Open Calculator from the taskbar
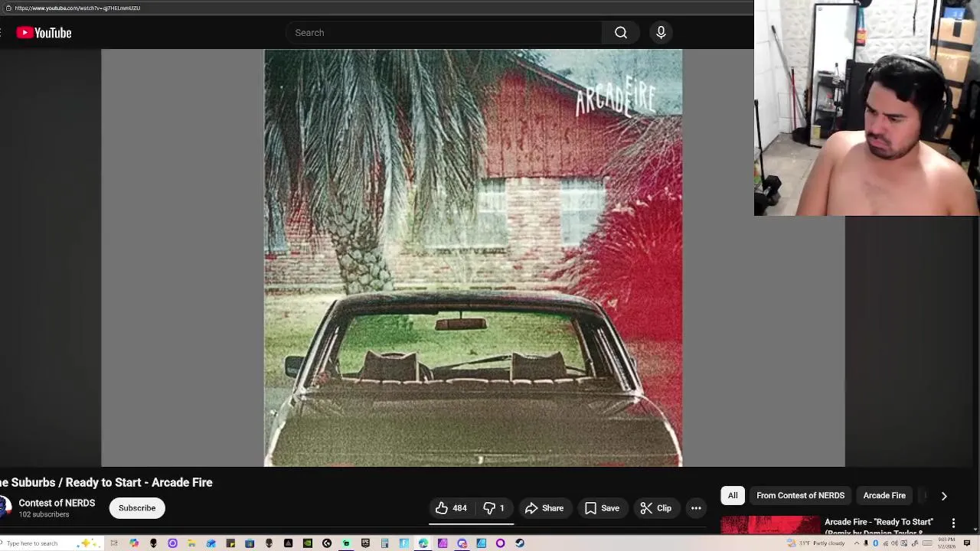 [384, 543]
